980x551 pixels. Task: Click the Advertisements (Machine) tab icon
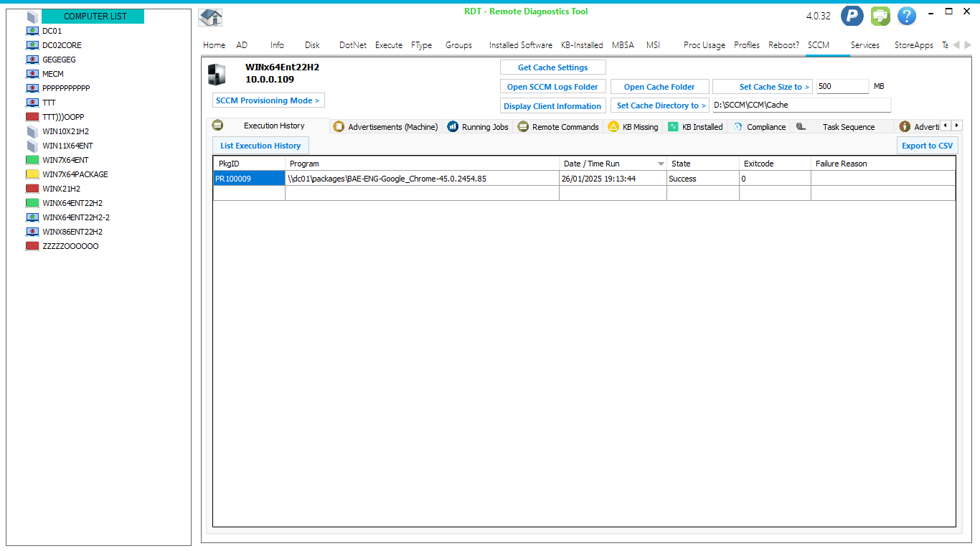pyautogui.click(x=339, y=126)
